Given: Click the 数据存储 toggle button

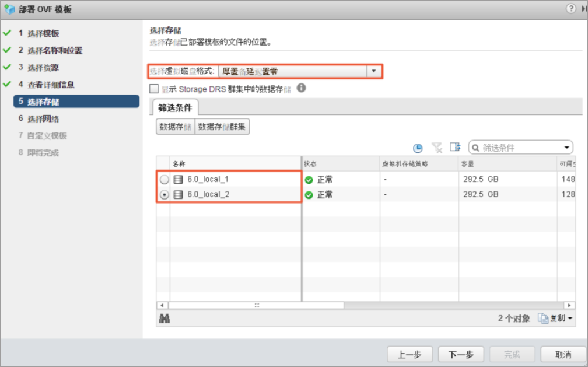Looking at the screenshot, I should (x=176, y=127).
